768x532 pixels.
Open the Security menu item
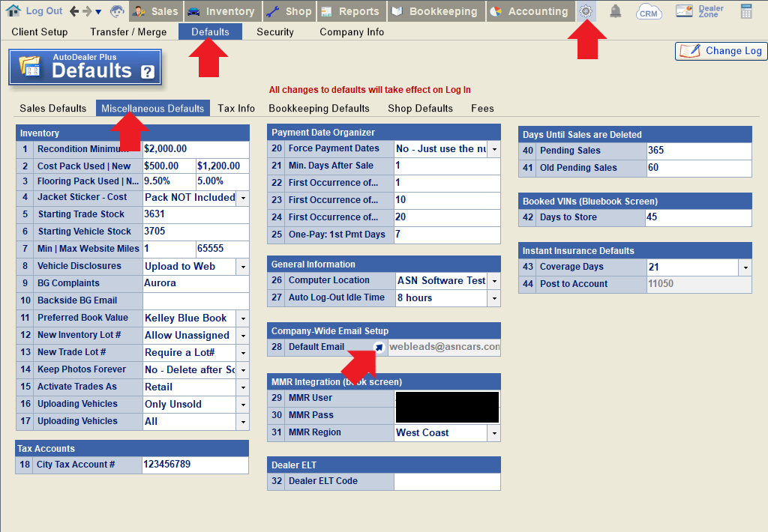click(x=275, y=32)
